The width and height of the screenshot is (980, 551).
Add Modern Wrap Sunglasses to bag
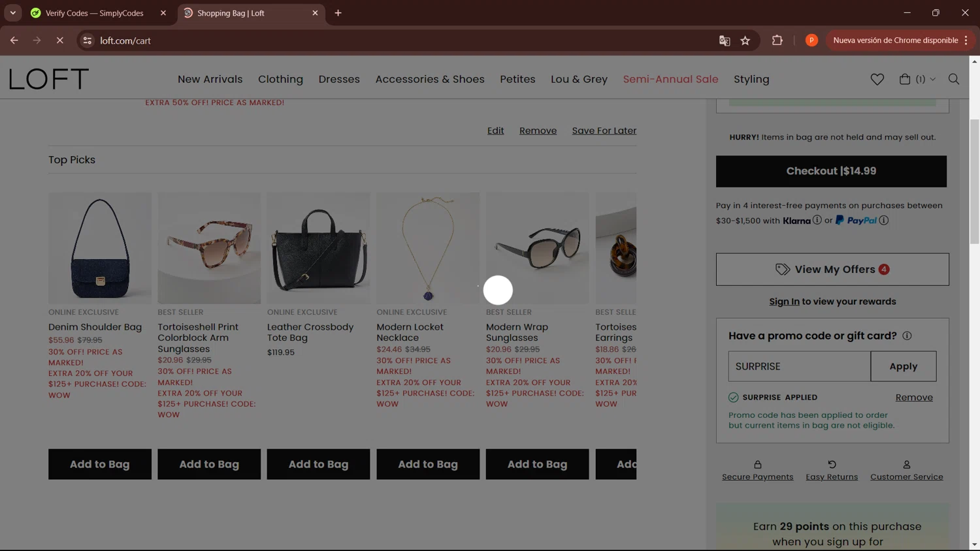click(x=537, y=464)
